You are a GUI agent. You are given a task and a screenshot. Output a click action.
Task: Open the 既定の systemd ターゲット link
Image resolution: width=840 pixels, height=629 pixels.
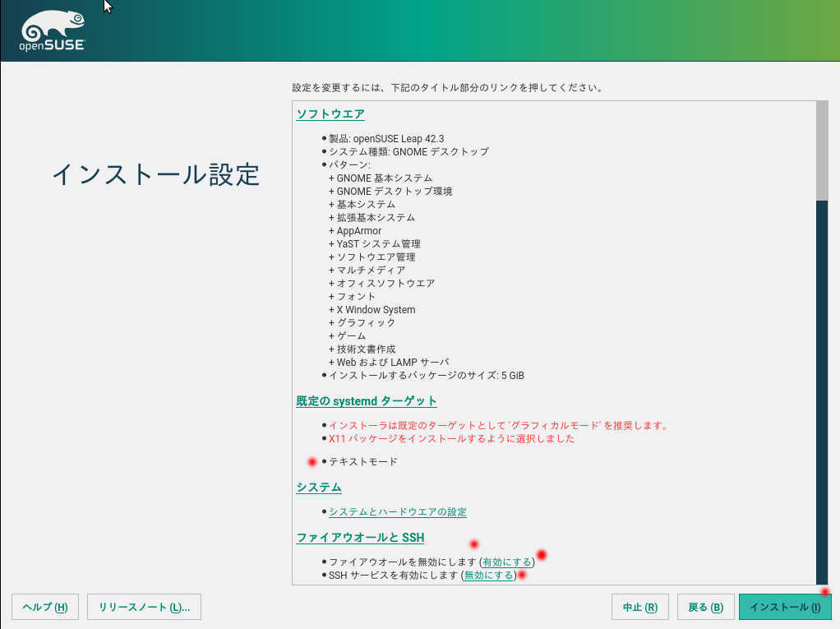(x=367, y=401)
